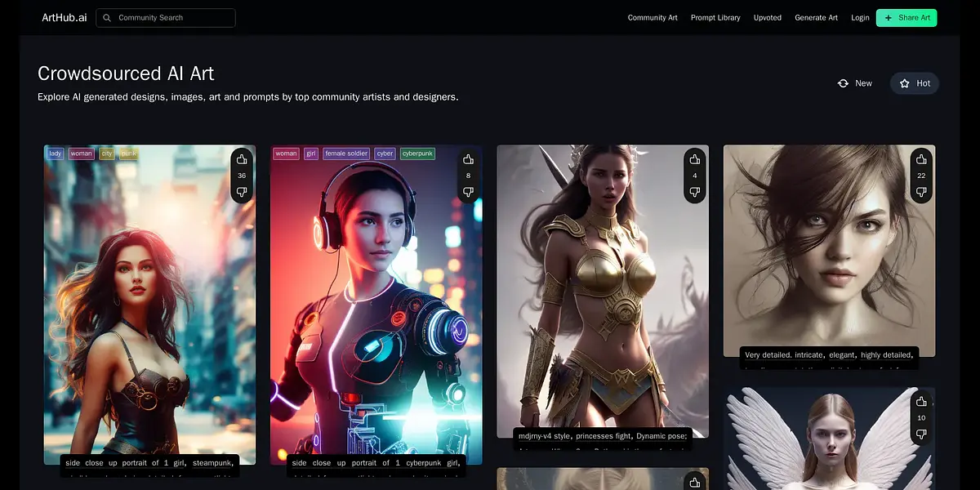
Task: Click the search magnifier icon
Action: pos(107,18)
